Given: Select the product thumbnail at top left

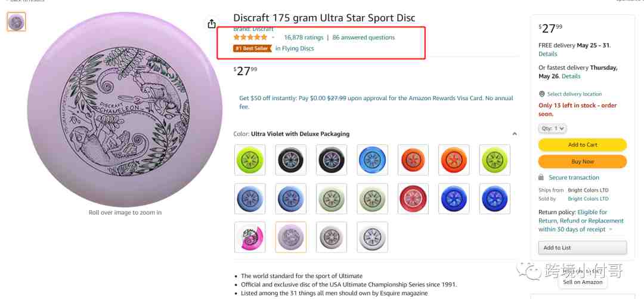Looking at the screenshot, I should pos(17,22).
